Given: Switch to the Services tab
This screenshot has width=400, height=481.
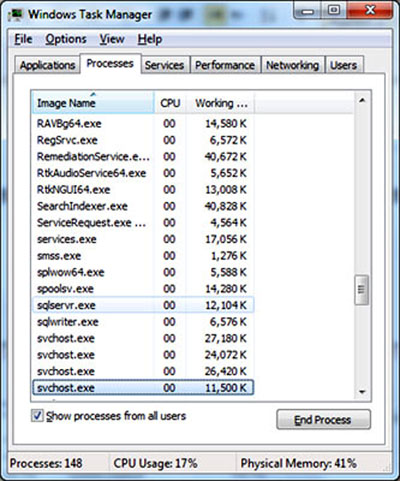Looking at the screenshot, I should click(x=164, y=65).
